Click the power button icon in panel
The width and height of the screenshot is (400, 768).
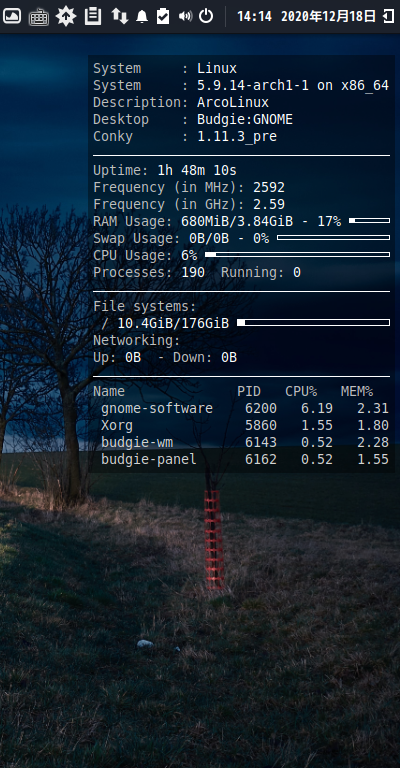[206, 16]
